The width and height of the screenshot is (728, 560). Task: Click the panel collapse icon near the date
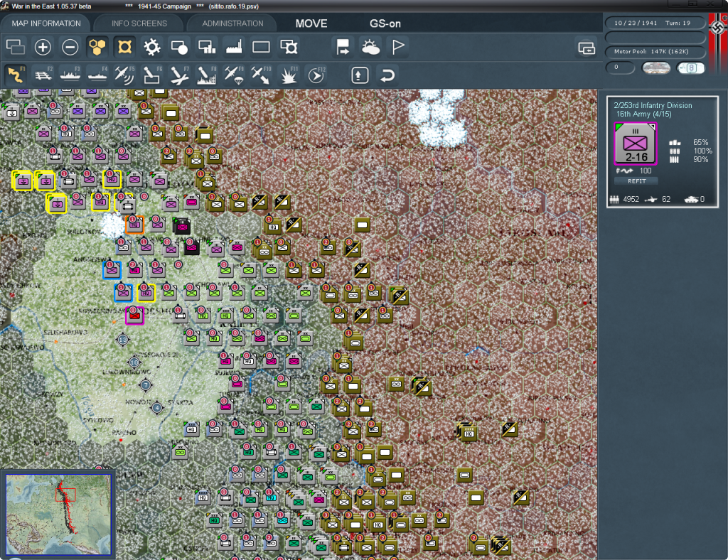click(587, 48)
